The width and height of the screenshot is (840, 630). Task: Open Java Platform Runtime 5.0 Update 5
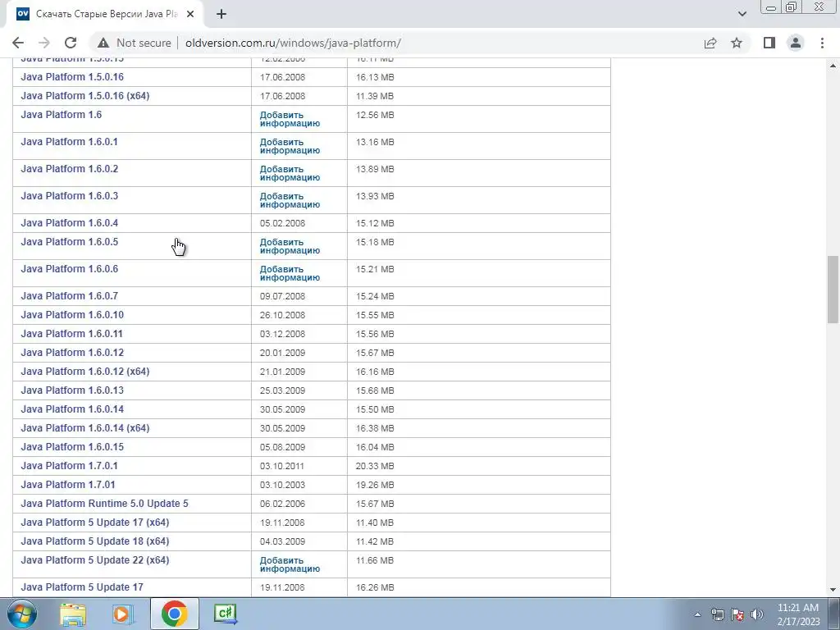(104, 504)
